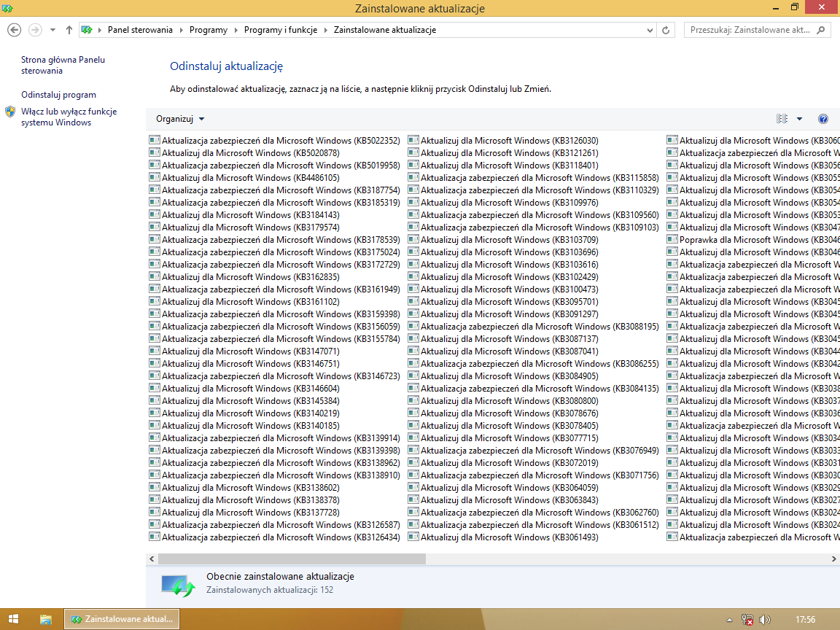840x630 pixels.
Task: Open the Help question mark icon
Action: tap(823, 119)
